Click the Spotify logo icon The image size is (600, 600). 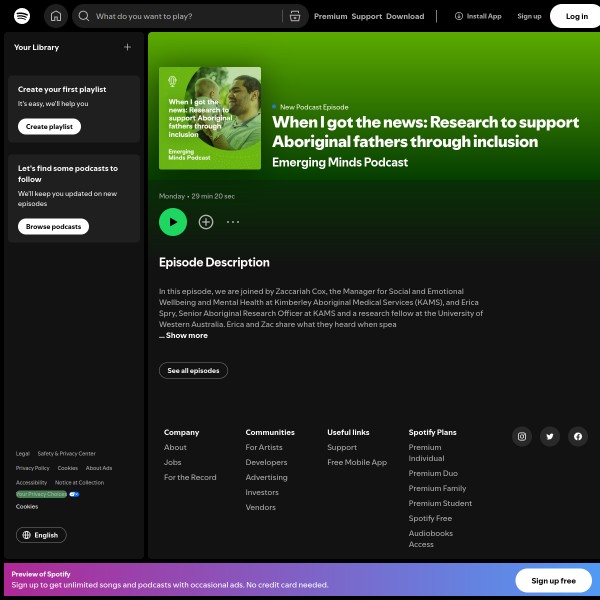tap(22, 16)
